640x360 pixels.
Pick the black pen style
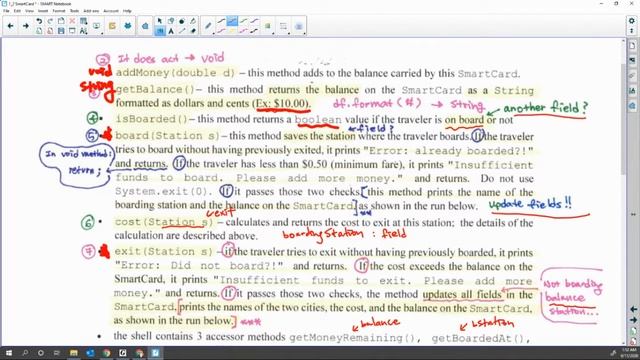pos(255,31)
